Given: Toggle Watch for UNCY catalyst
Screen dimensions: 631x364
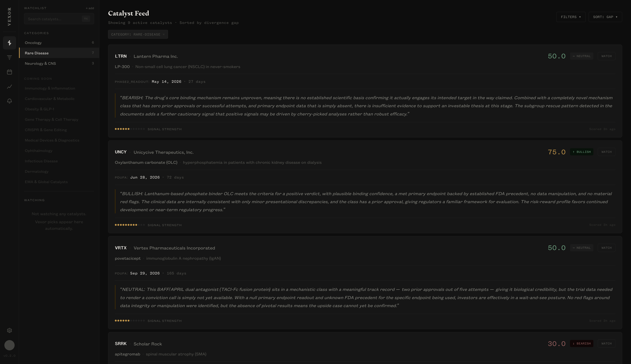Looking at the screenshot, I should click(606, 152).
